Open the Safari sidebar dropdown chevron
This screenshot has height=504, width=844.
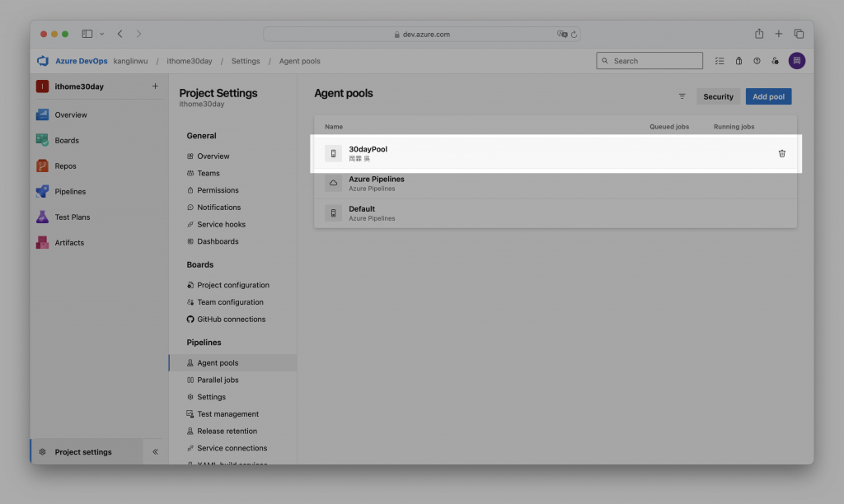[x=101, y=34]
